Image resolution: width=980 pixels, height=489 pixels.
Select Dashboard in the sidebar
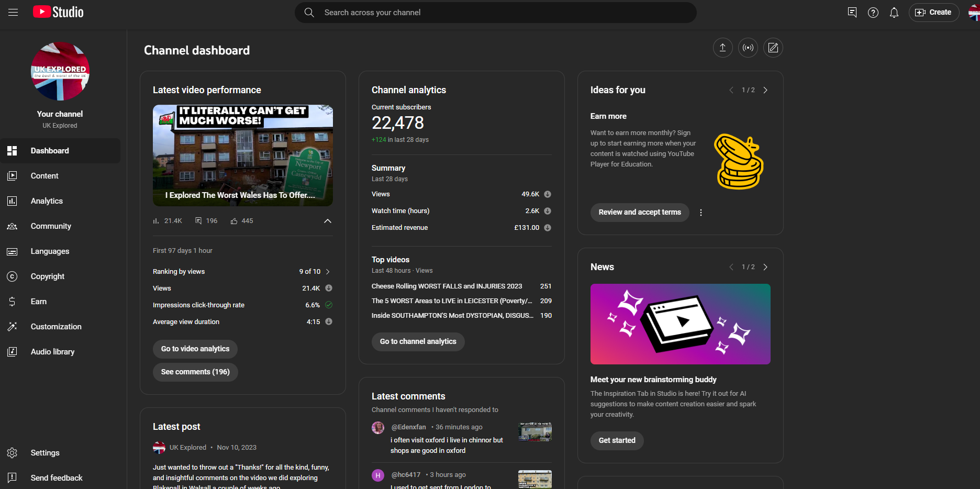(60, 151)
